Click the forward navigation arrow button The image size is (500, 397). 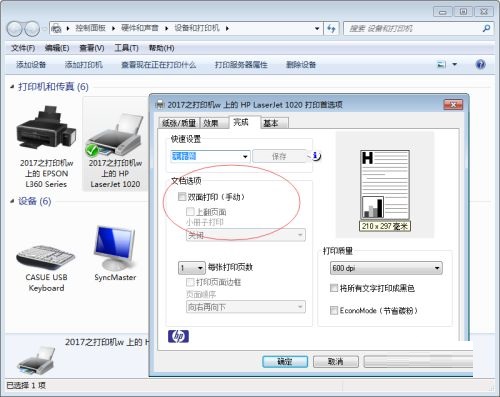[x=32, y=29]
